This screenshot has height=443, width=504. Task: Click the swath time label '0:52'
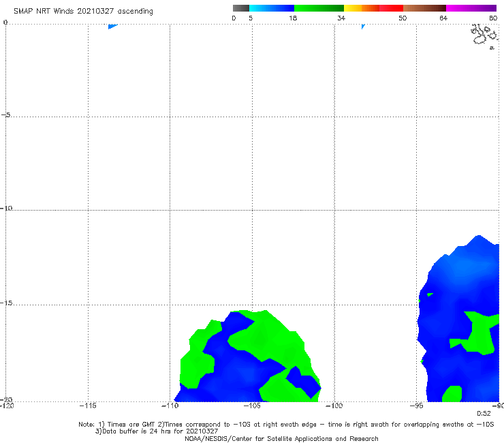[484, 414]
